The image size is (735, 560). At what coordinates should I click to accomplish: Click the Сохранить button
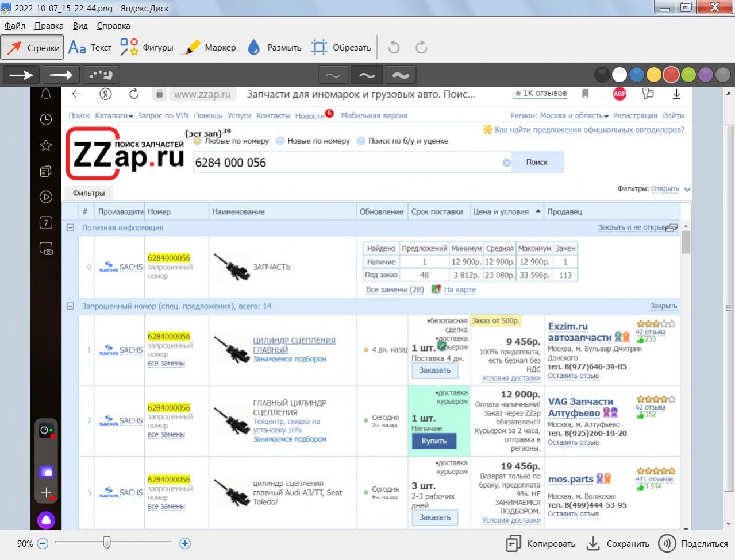click(x=618, y=543)
